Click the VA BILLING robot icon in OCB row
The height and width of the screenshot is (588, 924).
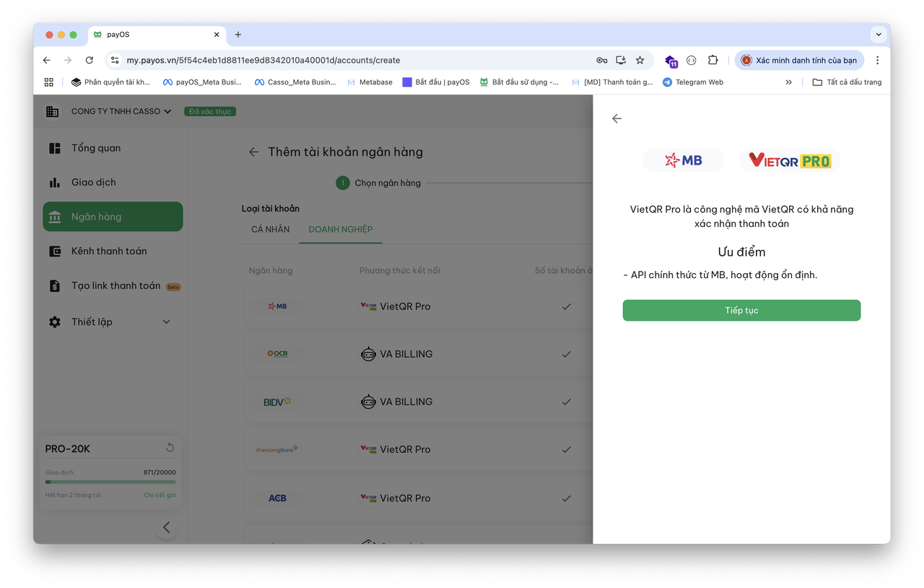pos(368,354)
